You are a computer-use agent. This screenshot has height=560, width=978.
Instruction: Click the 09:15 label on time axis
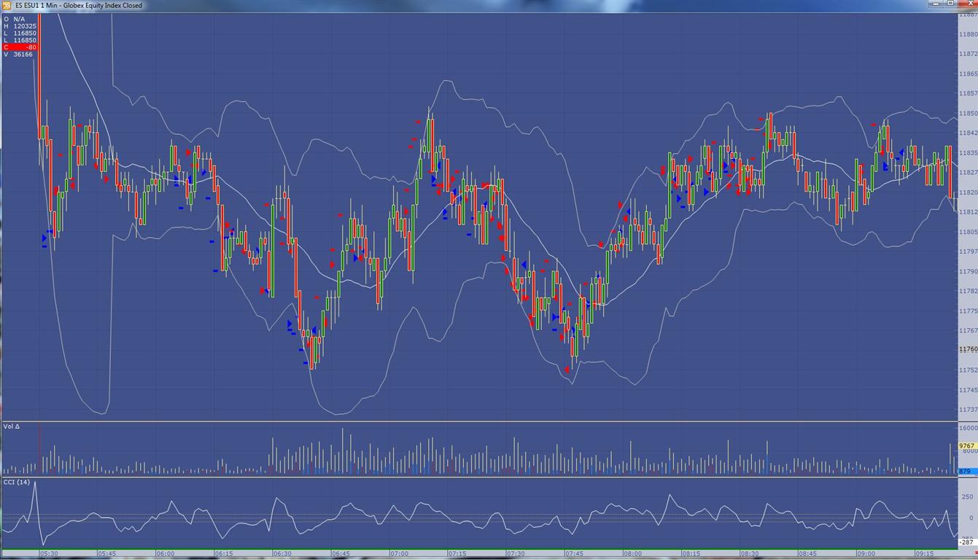pyautogui.click(x=924, y=554)
